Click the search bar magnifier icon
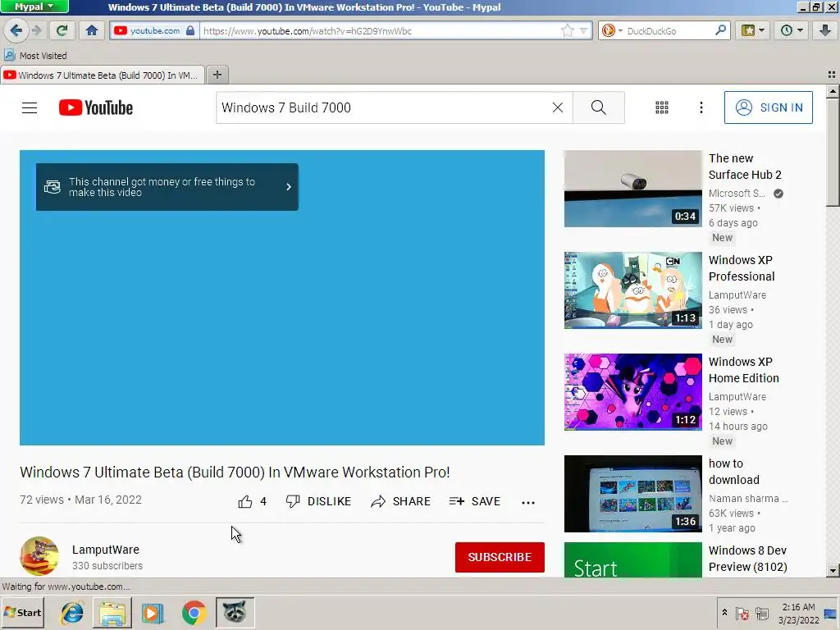Image resolution: width=840 pixels, height=630 pixels. 720,30
